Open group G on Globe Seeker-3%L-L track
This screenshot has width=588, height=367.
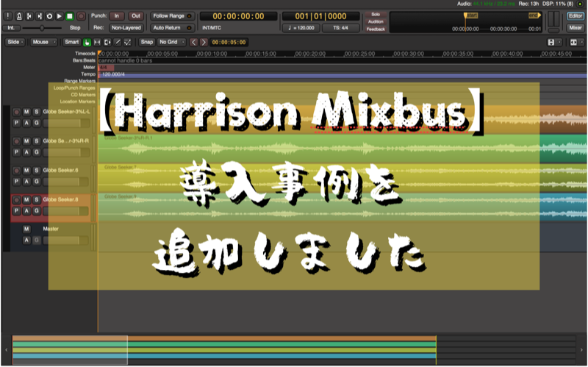(x=36, y=123)
